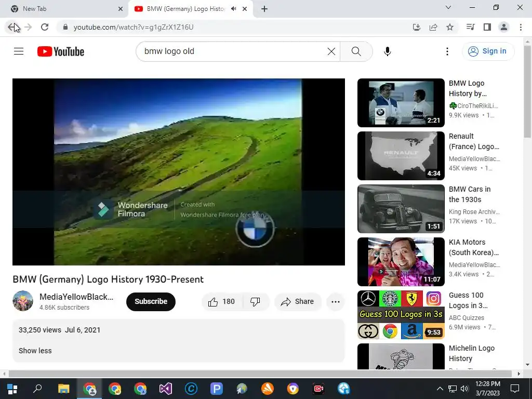
Task: Open YouTube settings three-dot menu
Action: point(447,51)
